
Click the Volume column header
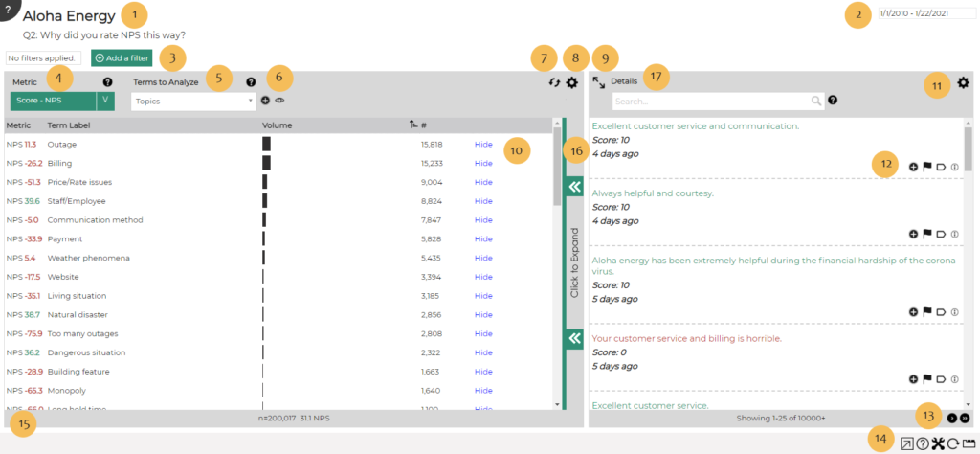(x=278, y=125)
